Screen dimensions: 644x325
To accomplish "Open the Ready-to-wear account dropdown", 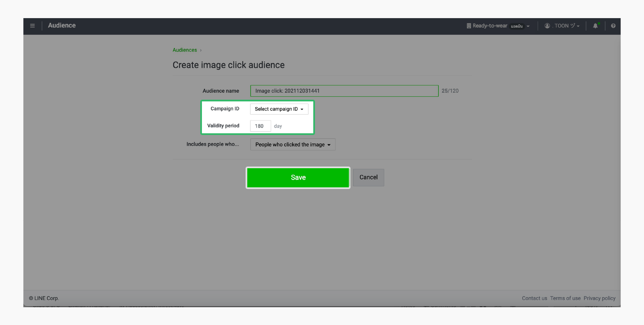I will click(498, 26).
